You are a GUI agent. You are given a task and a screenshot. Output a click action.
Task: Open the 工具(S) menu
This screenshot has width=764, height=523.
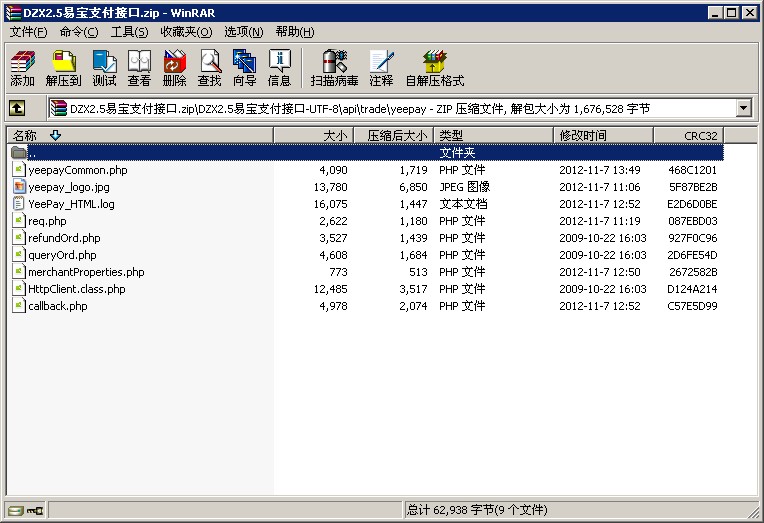(x=129, y=32)
